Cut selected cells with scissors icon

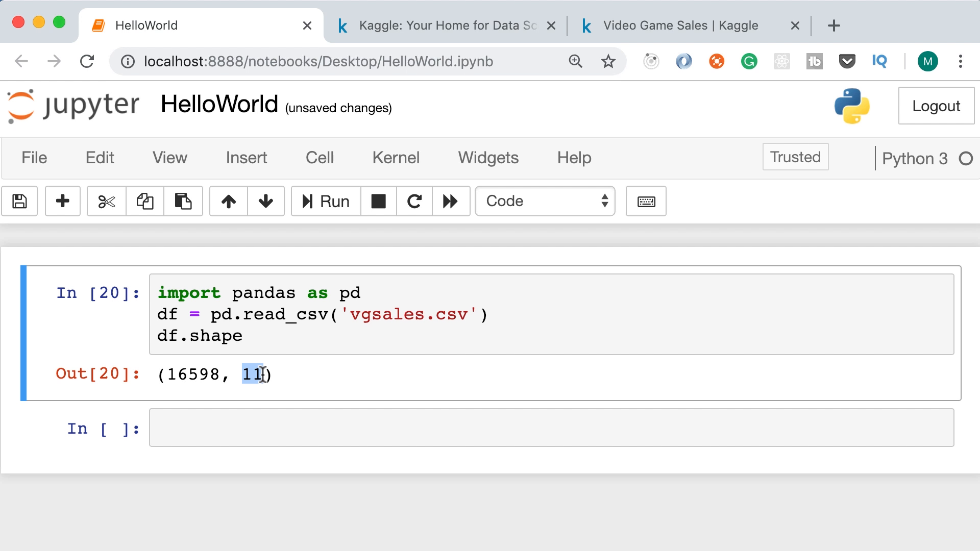coord(107,201)
